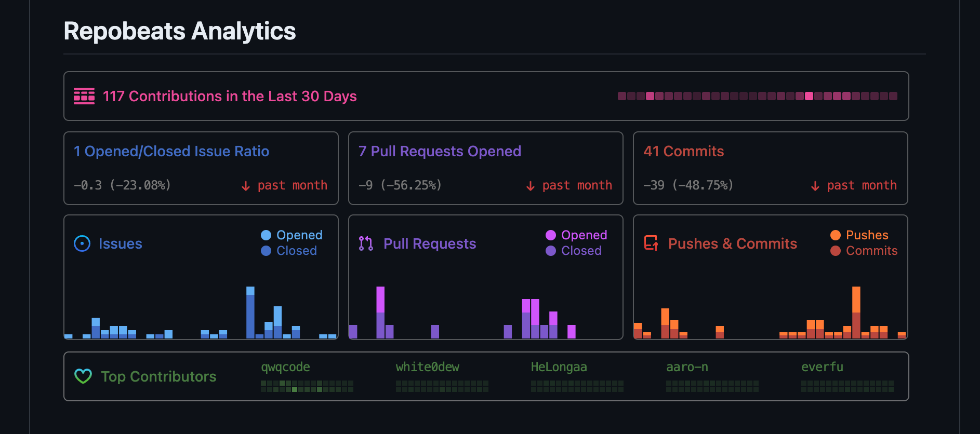
Task: Click down arrow in 41 Commits card
Action: [x=815, y=186]
